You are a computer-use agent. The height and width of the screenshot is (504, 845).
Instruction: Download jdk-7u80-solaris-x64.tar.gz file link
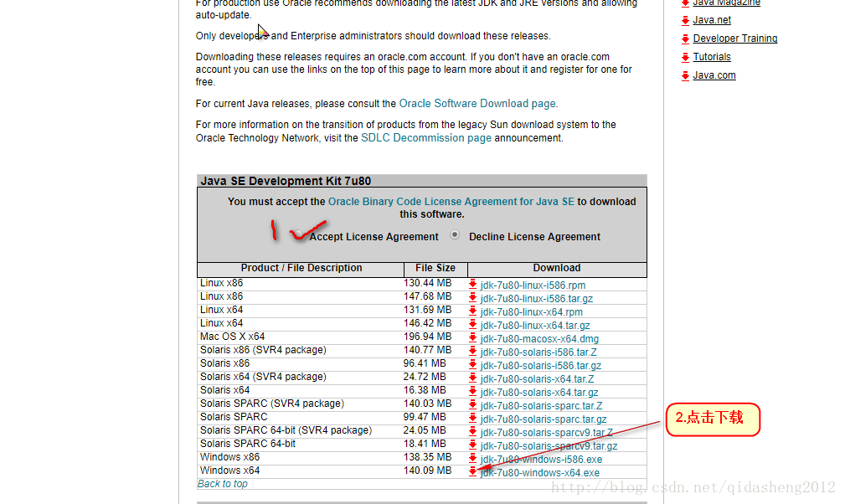pyautogui.click(x=539, y=393)
